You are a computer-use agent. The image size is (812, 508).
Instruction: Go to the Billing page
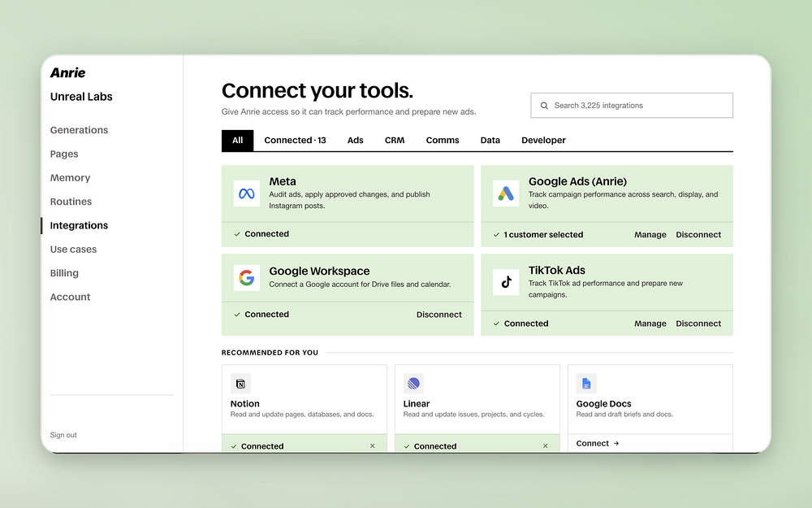coord(64,273)
